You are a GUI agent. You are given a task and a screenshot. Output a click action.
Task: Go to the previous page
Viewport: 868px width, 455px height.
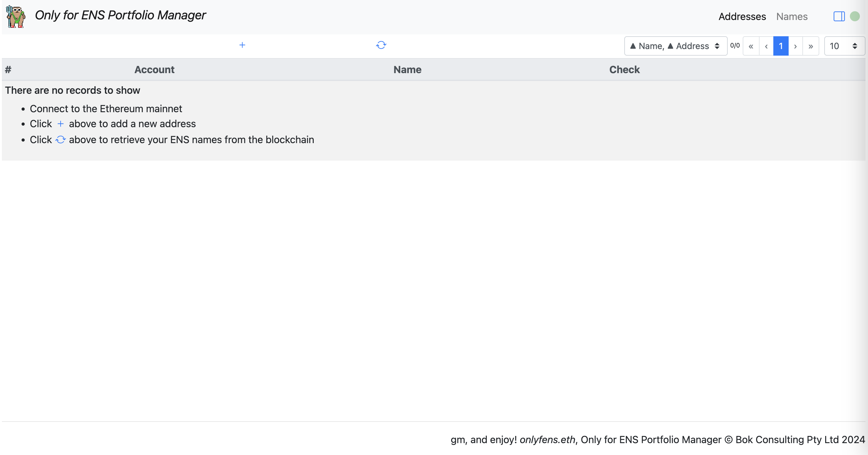(x=766, y=46)
